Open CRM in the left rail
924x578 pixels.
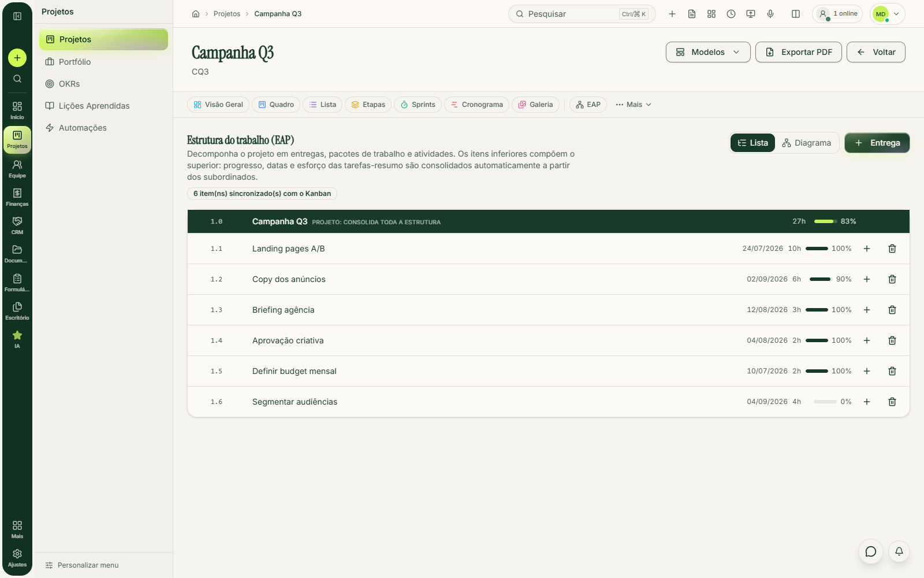tap(17, 225)
